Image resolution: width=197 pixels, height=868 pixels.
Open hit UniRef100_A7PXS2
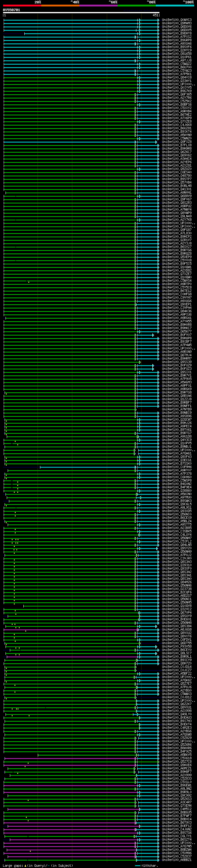click(x=177, y=37)
